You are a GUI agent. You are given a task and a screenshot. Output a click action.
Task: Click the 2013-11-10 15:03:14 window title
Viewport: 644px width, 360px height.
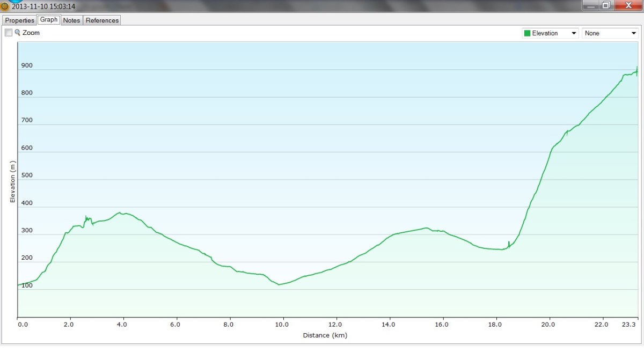coord(43,6)
